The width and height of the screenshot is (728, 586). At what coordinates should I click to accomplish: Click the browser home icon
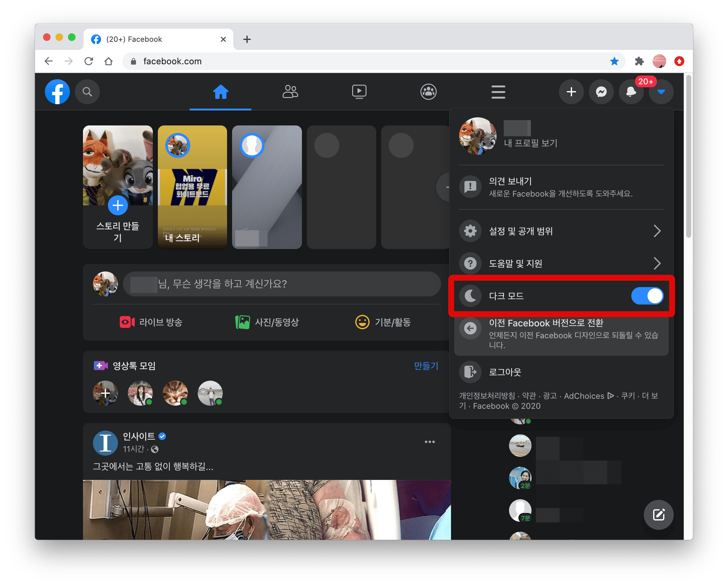click(x=109, y=61)
